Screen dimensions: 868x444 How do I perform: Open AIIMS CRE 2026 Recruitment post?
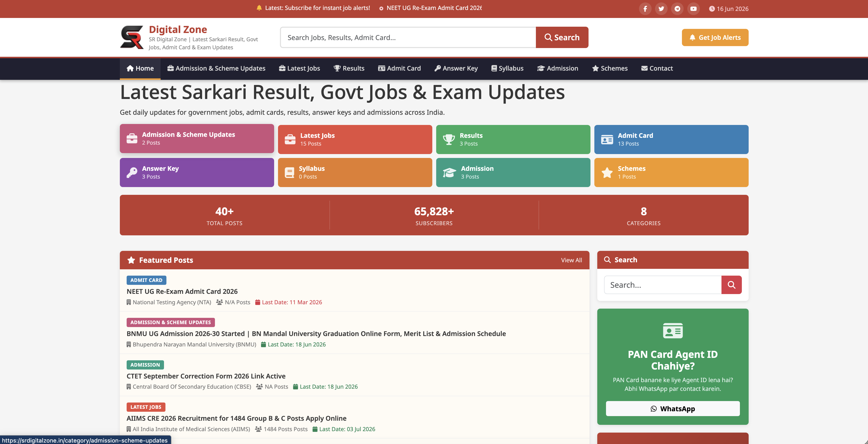pos(237,418)
